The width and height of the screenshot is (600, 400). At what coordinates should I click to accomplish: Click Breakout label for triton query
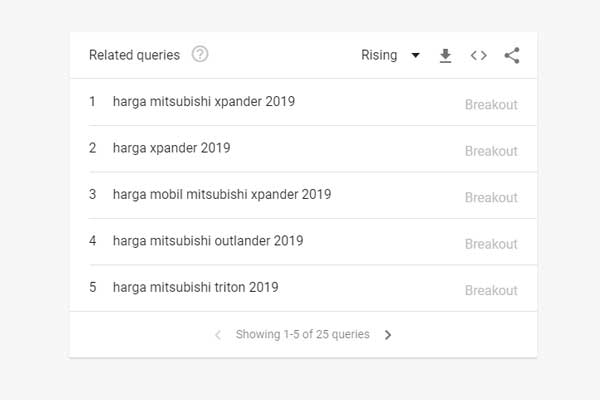491,291
